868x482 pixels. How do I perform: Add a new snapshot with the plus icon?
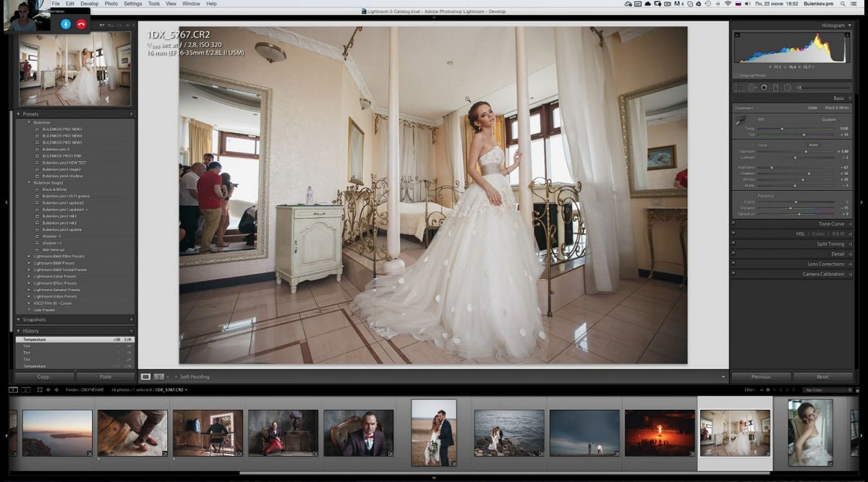(x=132, y=319)
